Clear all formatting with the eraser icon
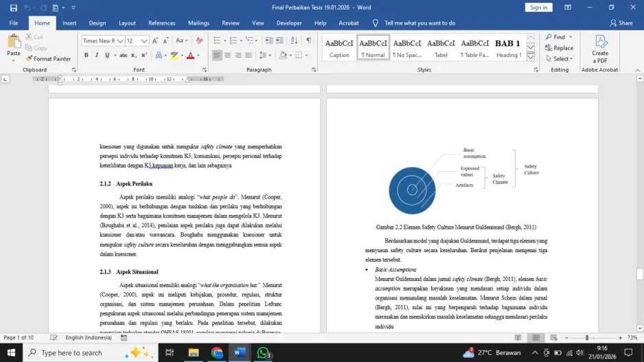The image size is (644, 362). pyautogui.click(x=199, y=41)
